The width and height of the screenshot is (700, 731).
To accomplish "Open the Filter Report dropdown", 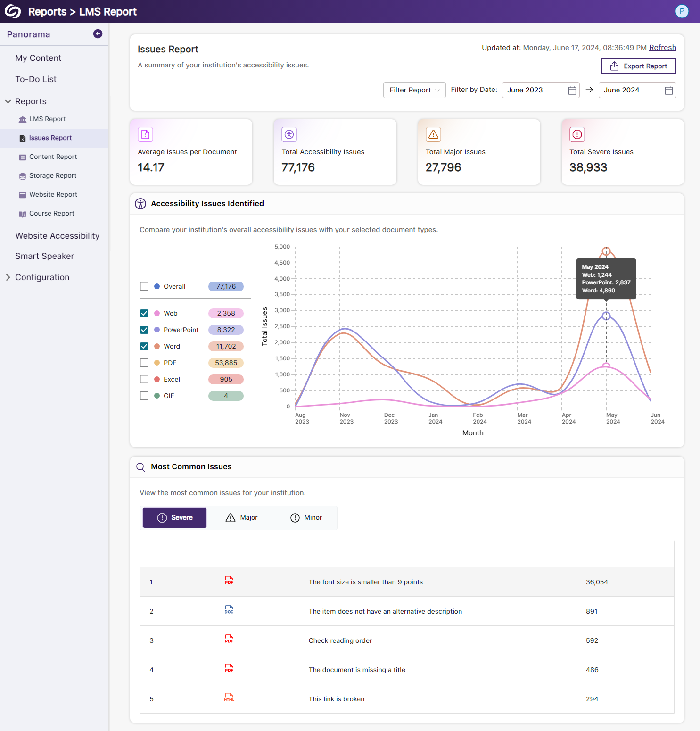I will (x=414, y=90).
